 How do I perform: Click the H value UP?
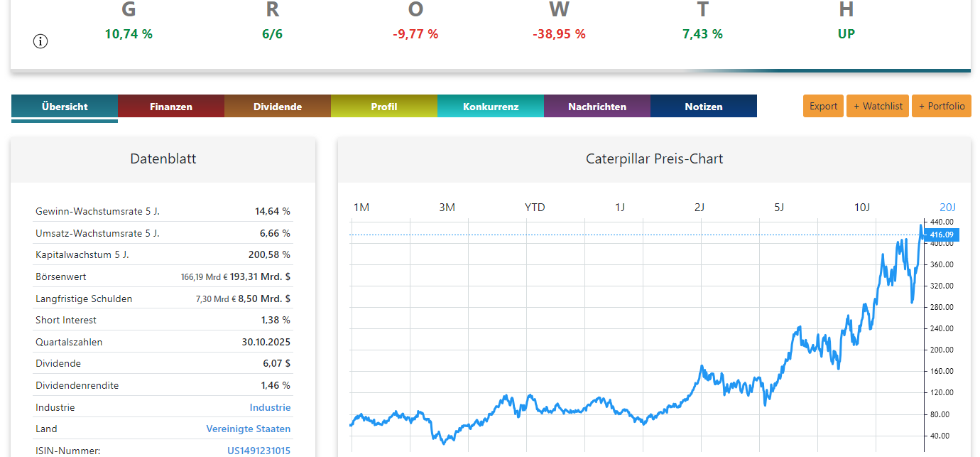point(846,33)
